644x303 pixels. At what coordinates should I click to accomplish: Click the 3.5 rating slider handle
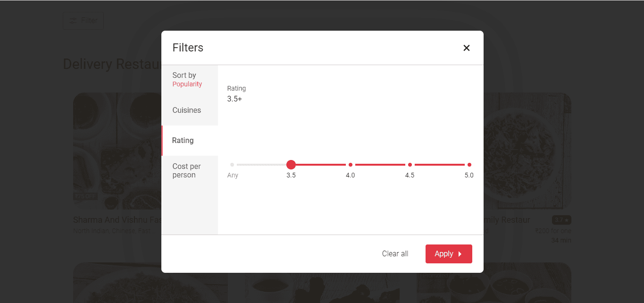click(291, 165)
